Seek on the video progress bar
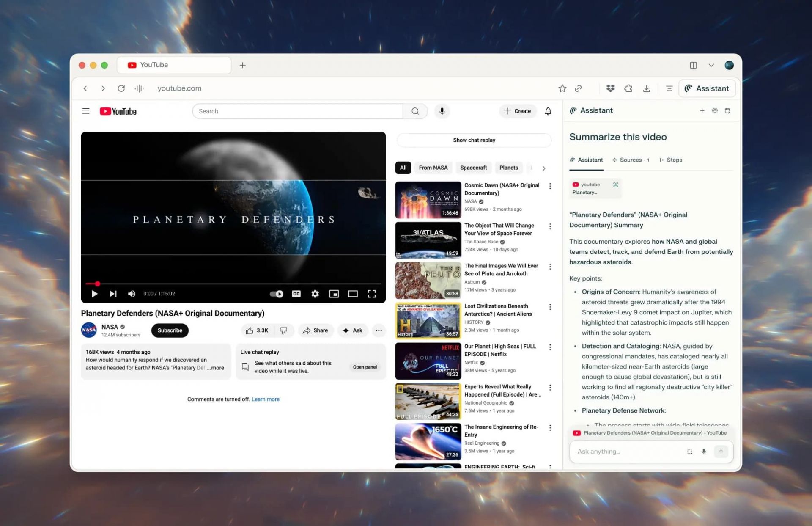Image resolution: width=812 pixels, height=526 pixels. pyautogui.click(x=233, y=284)
